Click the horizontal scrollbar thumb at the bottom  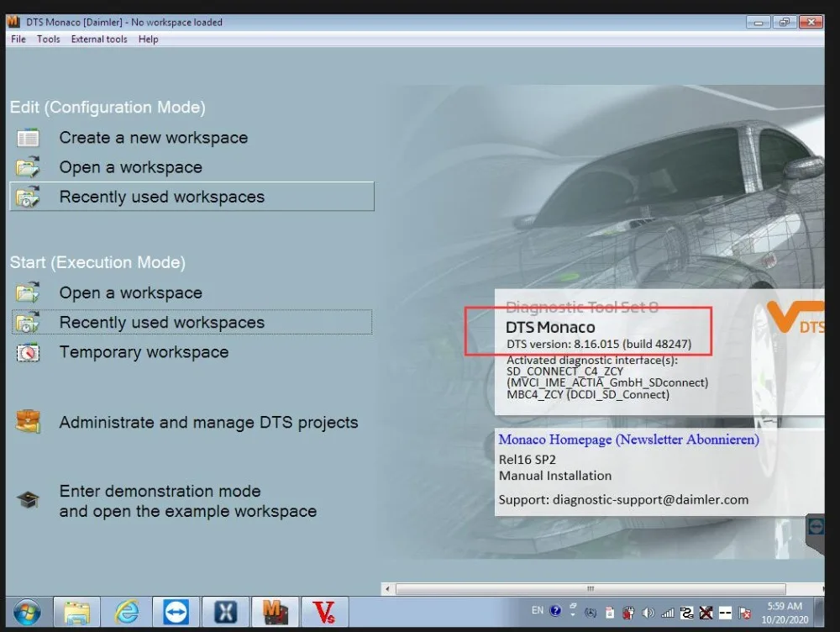591,589
